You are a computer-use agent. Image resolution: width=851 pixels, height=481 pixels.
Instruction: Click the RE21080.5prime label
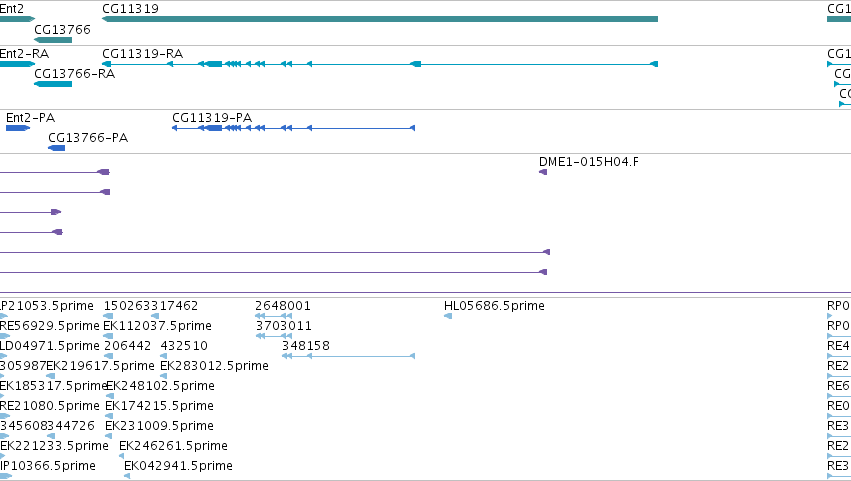(x=50, y=406)
